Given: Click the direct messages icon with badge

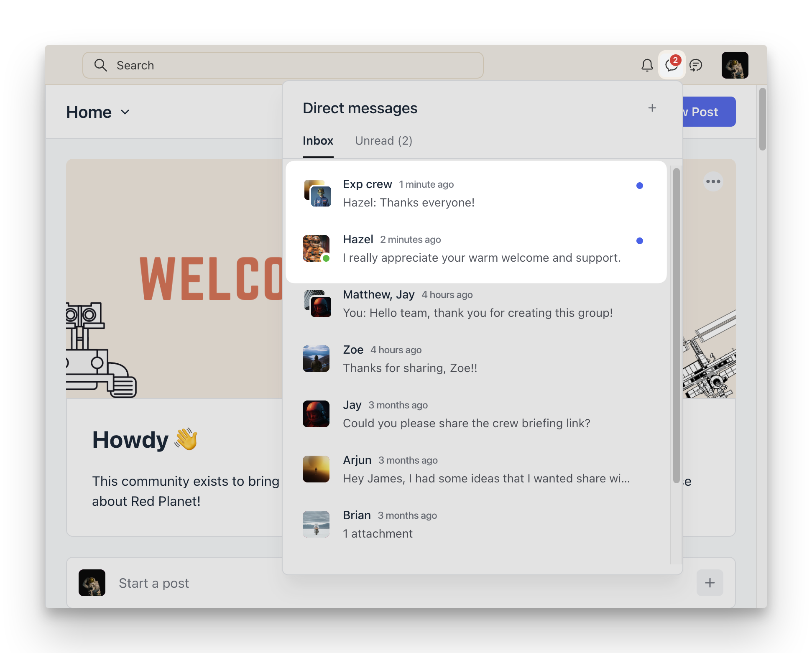Looking at the screenshot, I should pos(672,66).
